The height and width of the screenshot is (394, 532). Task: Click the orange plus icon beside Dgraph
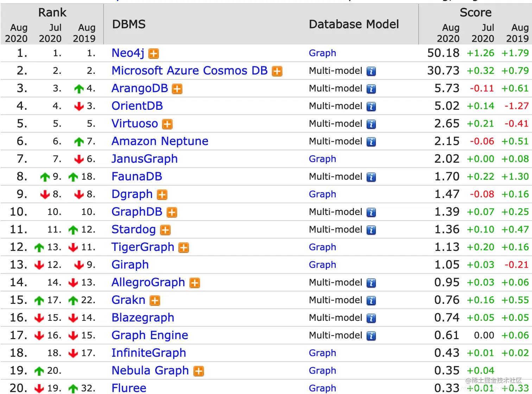(162, 195)
